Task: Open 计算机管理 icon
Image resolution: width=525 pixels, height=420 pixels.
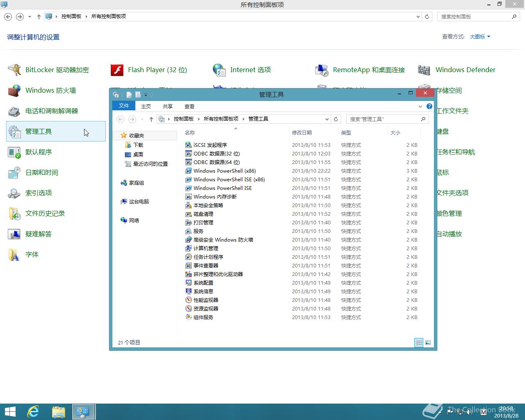Action: (x=189, y=248)
